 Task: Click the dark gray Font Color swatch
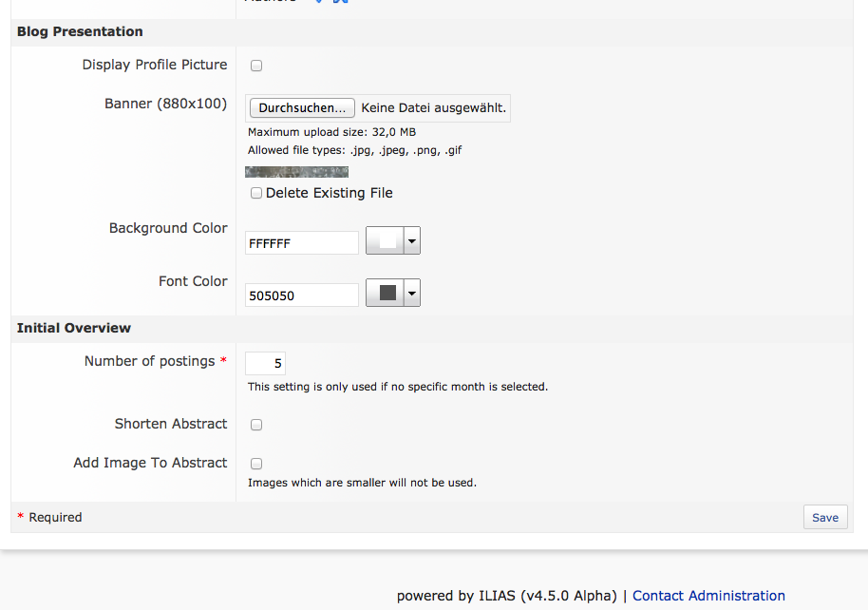click(386, 294)
